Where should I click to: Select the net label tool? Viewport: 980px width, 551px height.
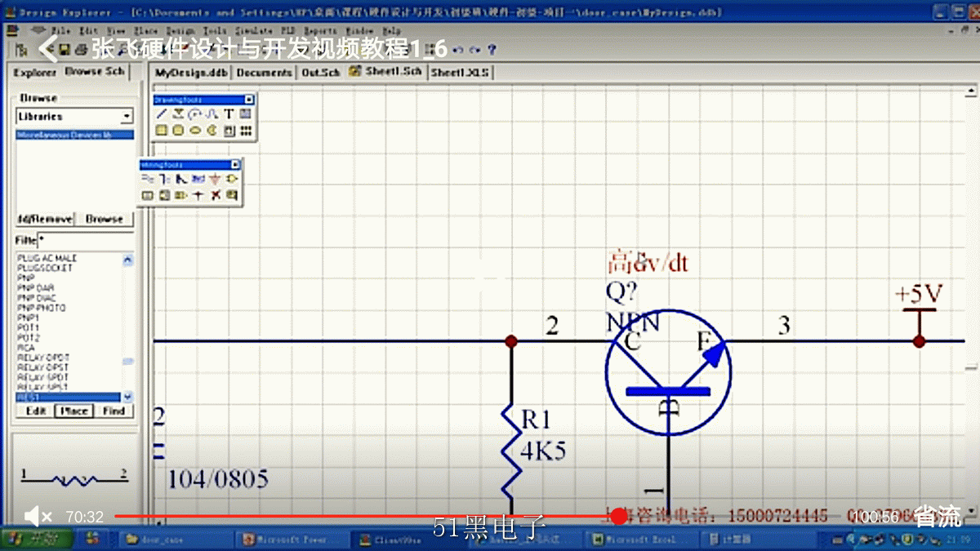pos(198,179)
